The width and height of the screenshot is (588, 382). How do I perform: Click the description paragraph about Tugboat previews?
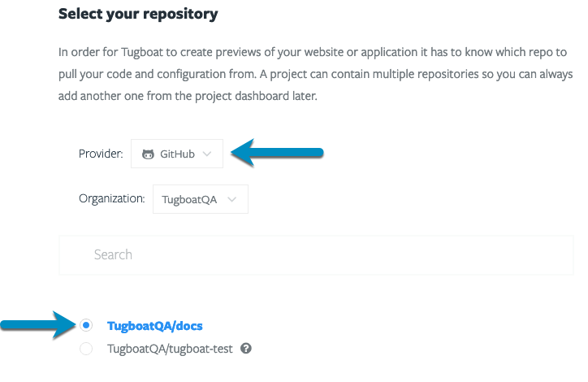click(316, 74)
